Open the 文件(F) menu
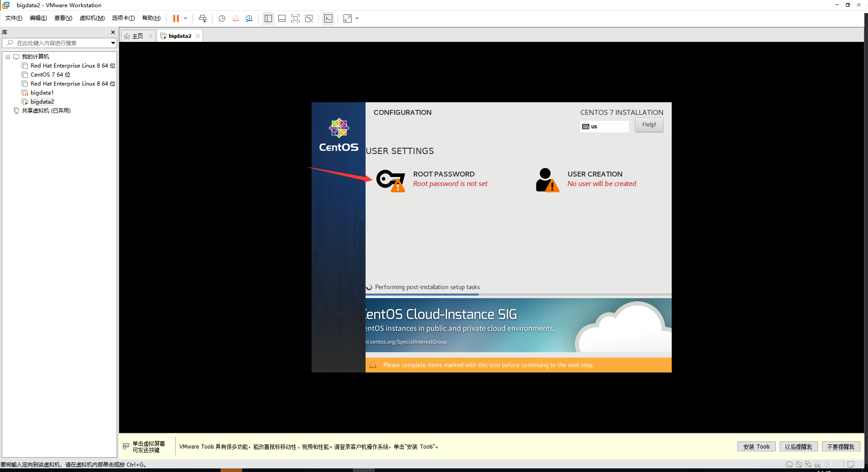Viewport: 868px width, 472px height. [14, 18]
